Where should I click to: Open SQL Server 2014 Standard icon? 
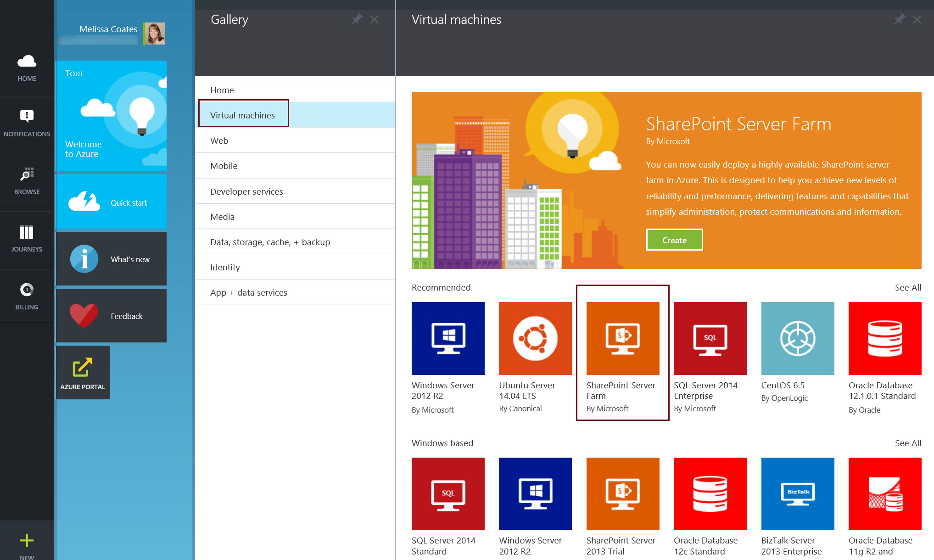(x=448, y=494)
